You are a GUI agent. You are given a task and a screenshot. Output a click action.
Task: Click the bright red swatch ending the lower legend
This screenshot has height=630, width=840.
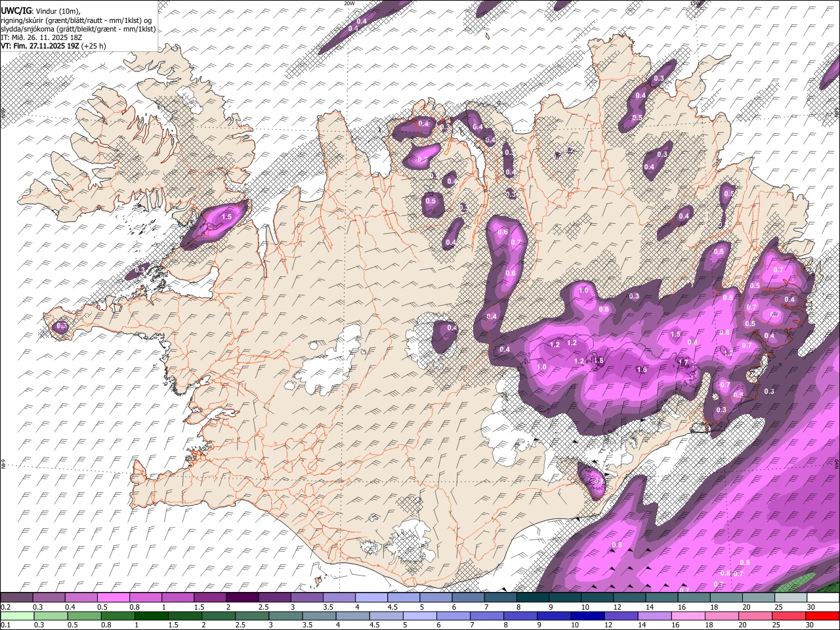click(x=823, y=616)
